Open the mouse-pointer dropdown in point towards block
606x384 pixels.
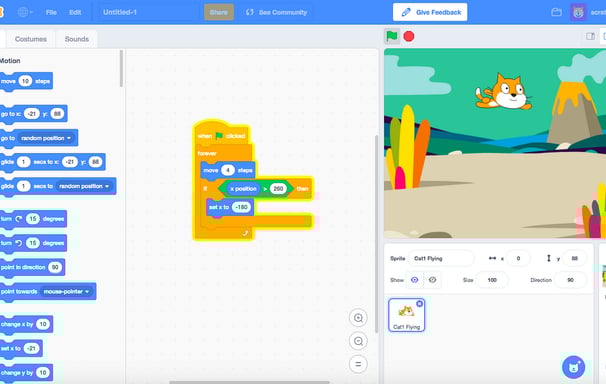coord(66,292)
